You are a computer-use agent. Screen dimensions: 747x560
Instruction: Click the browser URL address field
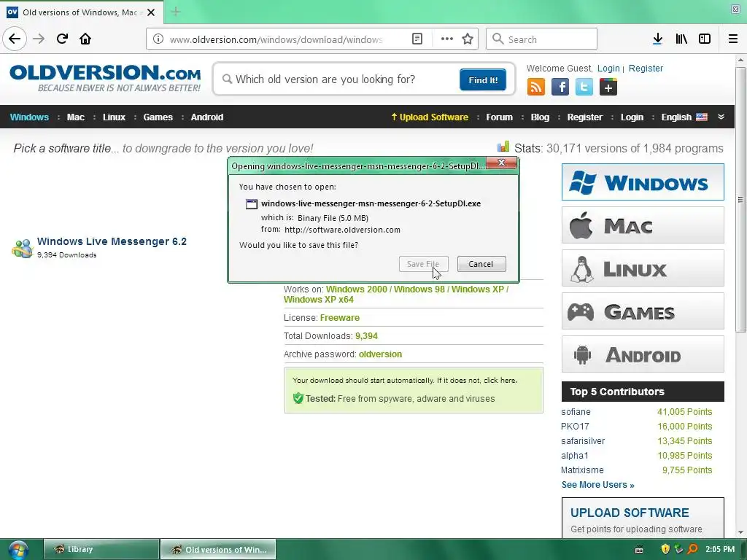276,39
